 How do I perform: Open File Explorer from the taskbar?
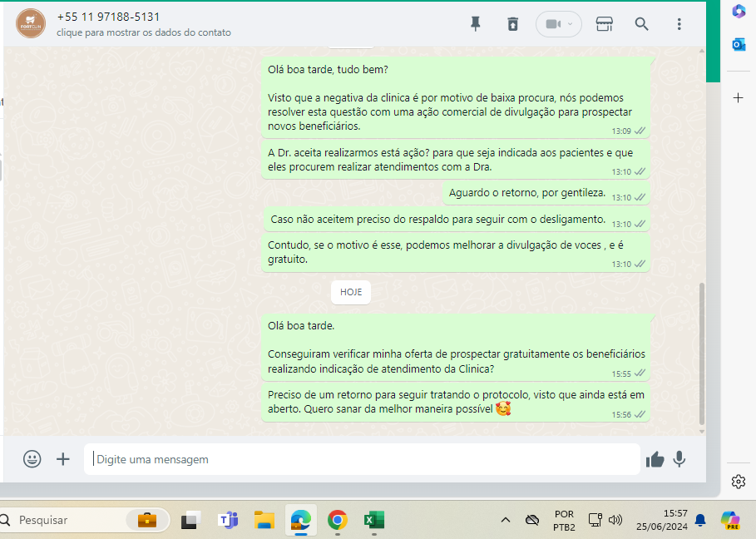pyautogui.click(x=264, y=520)
